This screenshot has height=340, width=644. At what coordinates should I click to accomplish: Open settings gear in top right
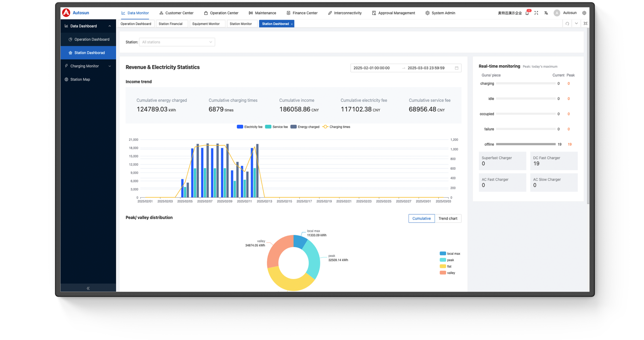click(x=584, y=13)
